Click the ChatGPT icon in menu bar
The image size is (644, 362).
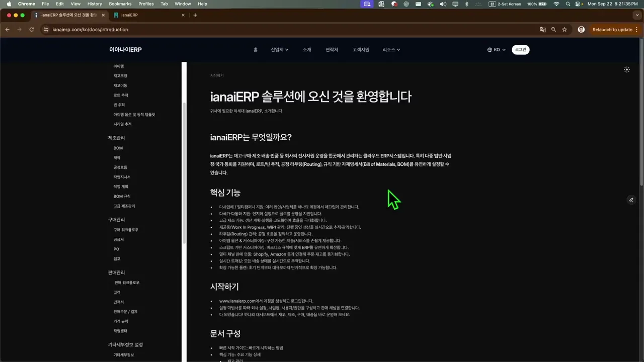[x=406, y=4]
